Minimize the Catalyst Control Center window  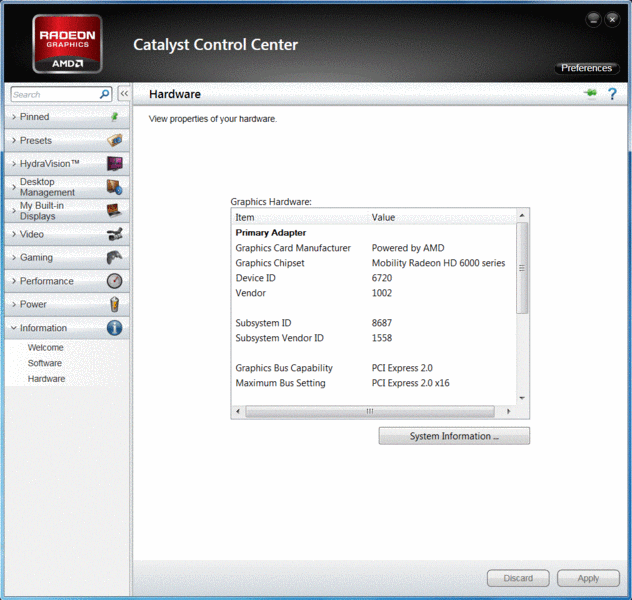point(593,19)
